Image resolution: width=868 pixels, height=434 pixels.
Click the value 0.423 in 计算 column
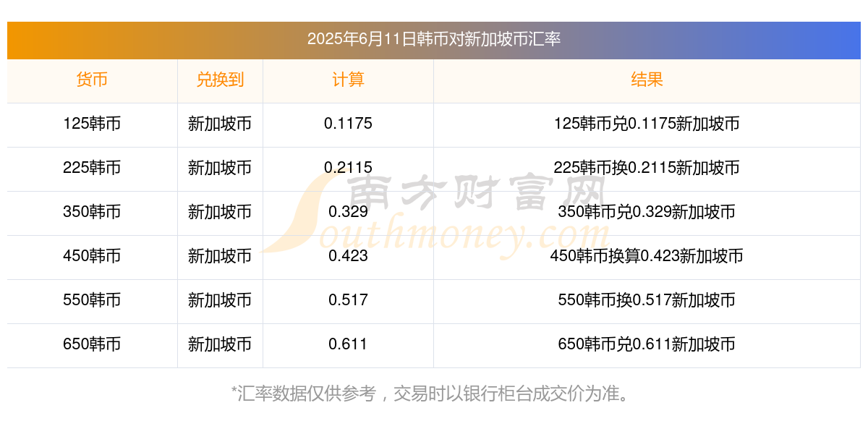click(x=348, y=256)
